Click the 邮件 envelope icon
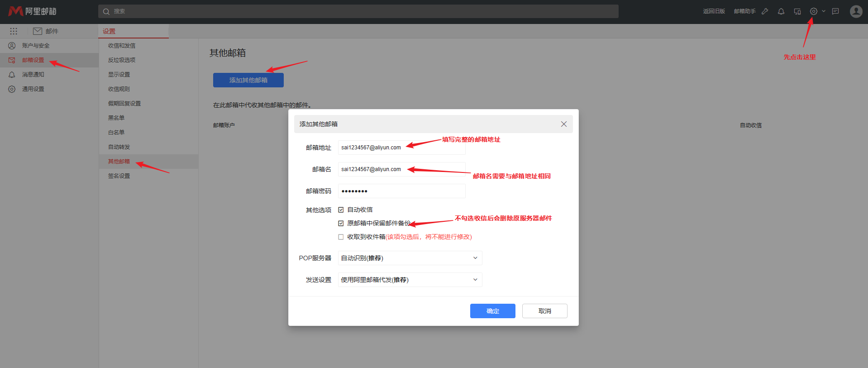The width and height of the screenshot is (868, 368). (x=38, y=31)
